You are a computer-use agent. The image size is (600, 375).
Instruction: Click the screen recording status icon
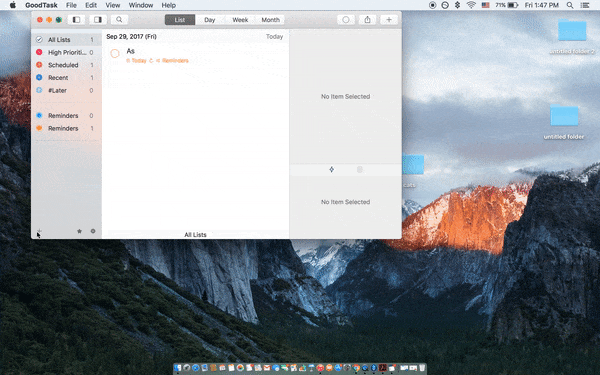pyautogui.click(x=432, y=5)
